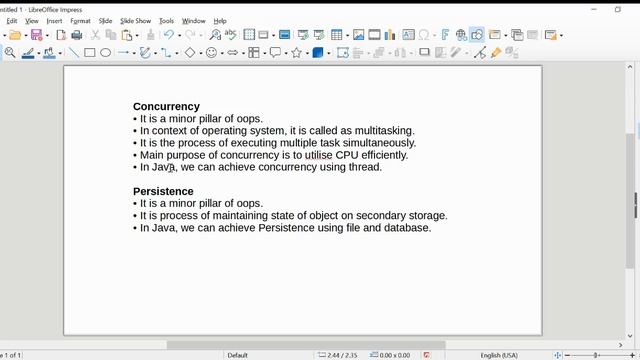The image size is (640, 360).
Task: Click the zoom out minus button
Action: [567, 356]
